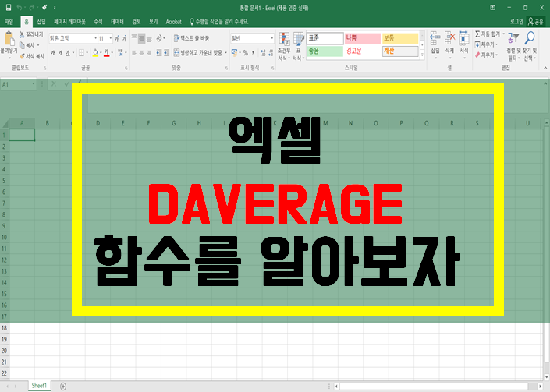Collapse the ribbon with the chevron arrow
Image resolution: width=550 pixels, height=392 pixels.
pos(545,68)
